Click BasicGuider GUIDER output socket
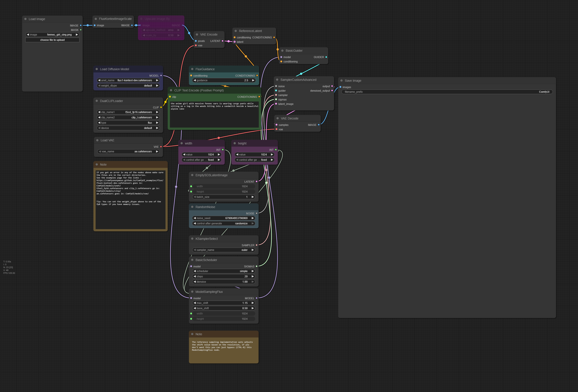Image resolution: width=578 pixels, height=392 pixels. tap(326, 57)
